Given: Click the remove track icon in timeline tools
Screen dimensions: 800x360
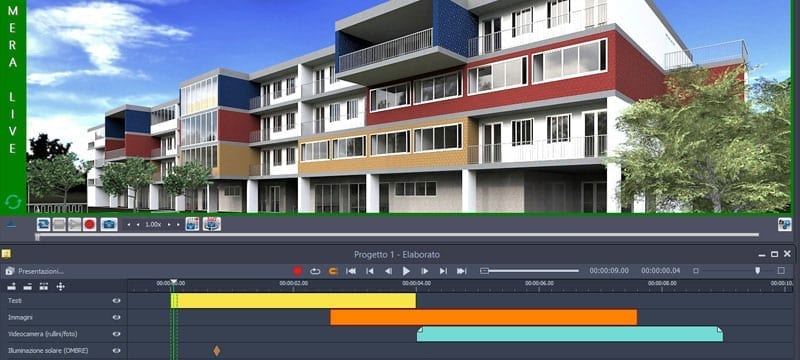Looking at the screenshot, I should point(28,287).
